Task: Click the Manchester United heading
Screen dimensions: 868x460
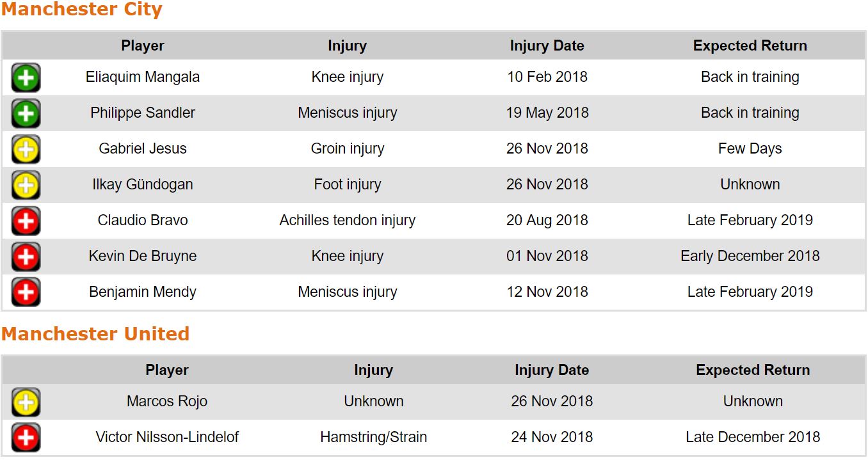Action: click(x=95, y=334)
